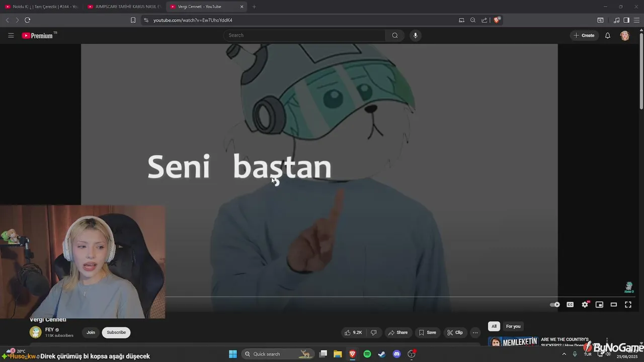This screenshot has height=362, width=644.
Task: Open video settings gear
Action: point(585,305)
